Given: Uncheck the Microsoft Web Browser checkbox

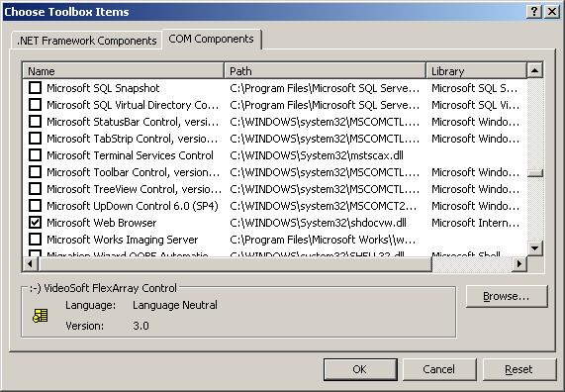Looking at the screenshot, I should pos(35,223).
